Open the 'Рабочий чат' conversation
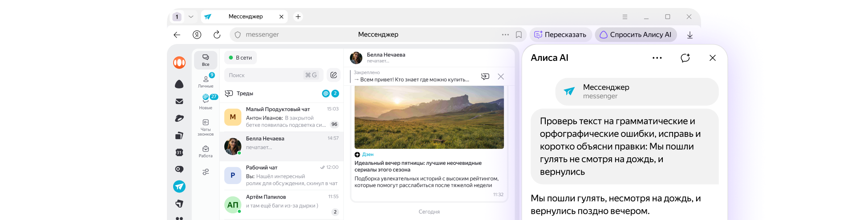 (x=282, y=175)
